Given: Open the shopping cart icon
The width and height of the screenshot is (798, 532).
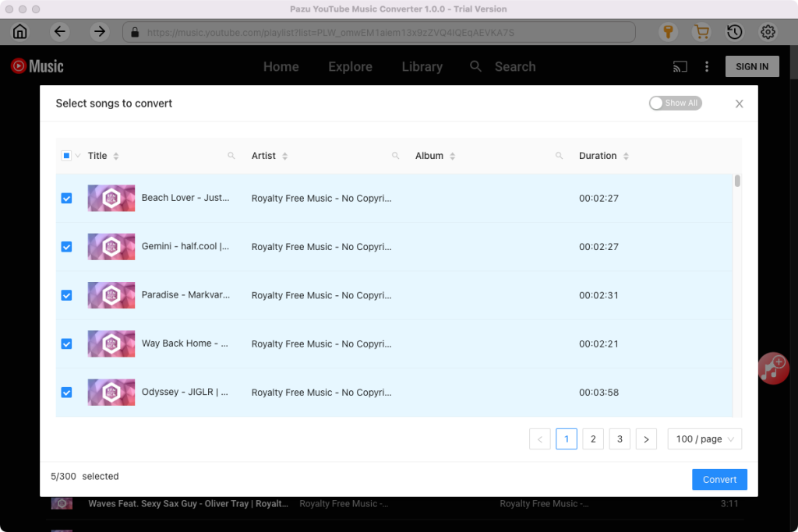Looking at the screenshot, I should (x=701, y=32).
